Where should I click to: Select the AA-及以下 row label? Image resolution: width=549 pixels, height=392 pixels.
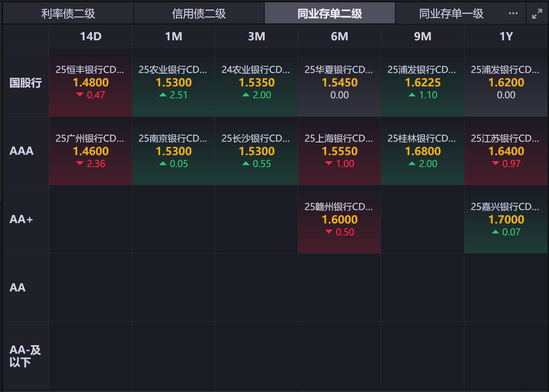26,356
